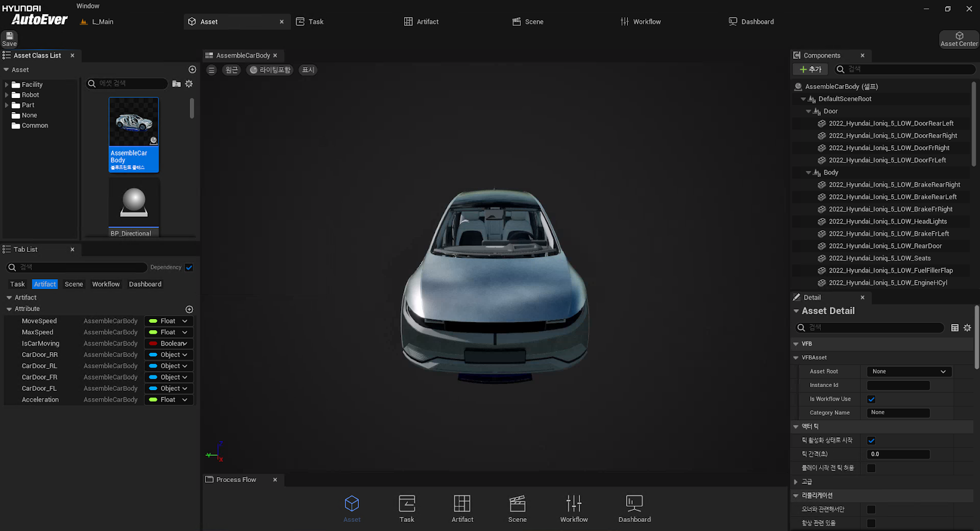The height and width of the screenshot is (531, 980).
Task: Select the Dashboard icon in Process Flow
Action: click(x=634, y=504)
